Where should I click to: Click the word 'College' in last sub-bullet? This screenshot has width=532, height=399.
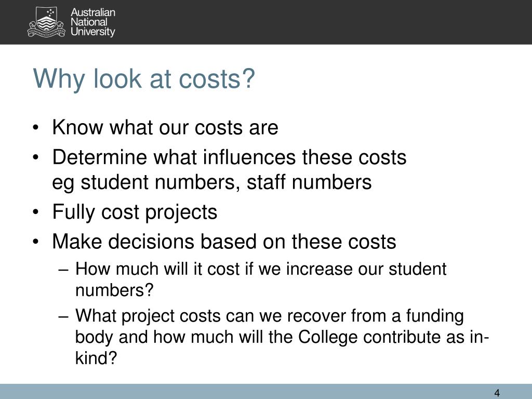pos(328,337)
